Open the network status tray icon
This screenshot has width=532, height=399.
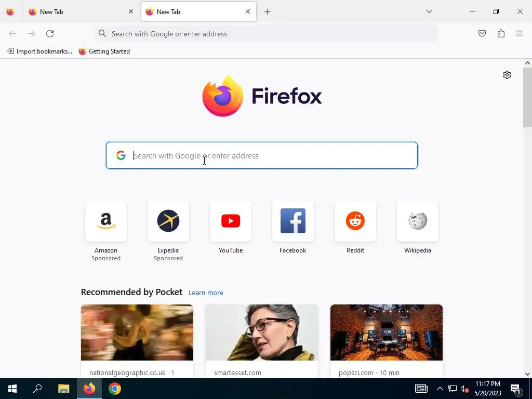point(453,389)
